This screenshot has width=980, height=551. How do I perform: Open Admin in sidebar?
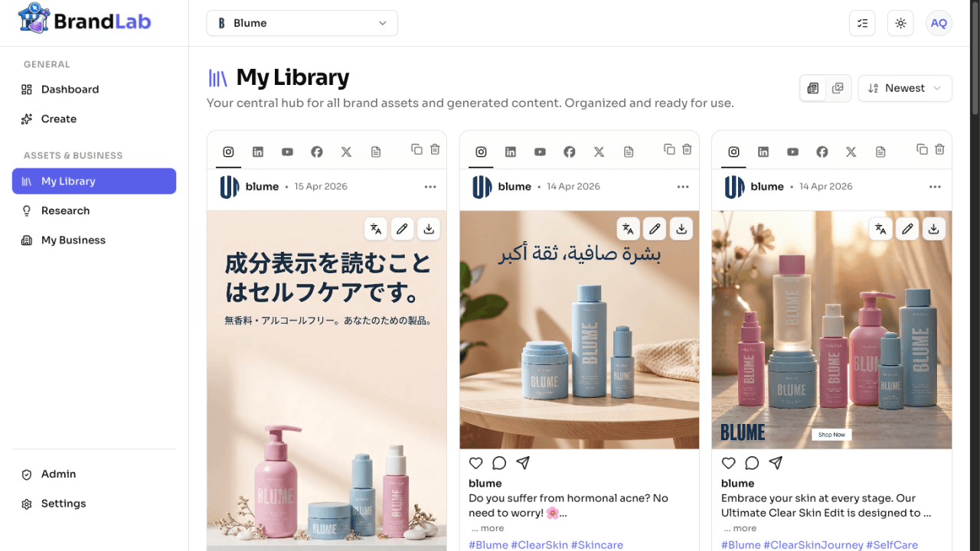click(94, 474)
